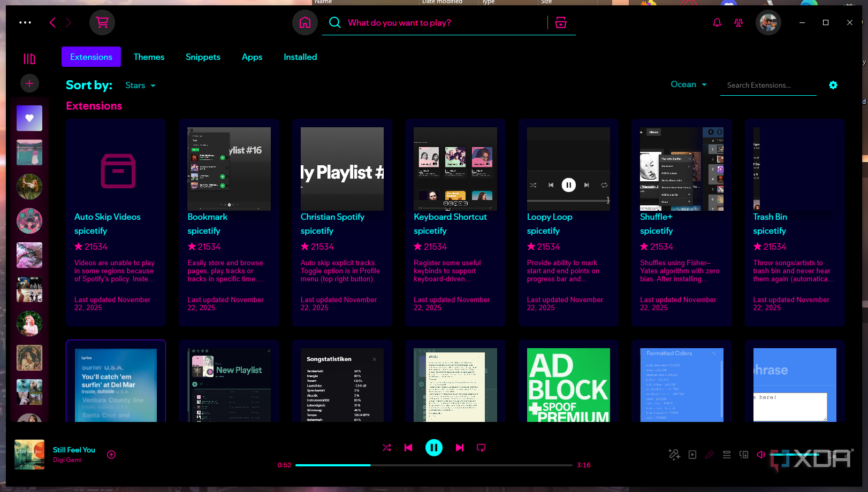Open the Trash Bin extension title
Screen dimensions: 868x492
tap(770, 217)
